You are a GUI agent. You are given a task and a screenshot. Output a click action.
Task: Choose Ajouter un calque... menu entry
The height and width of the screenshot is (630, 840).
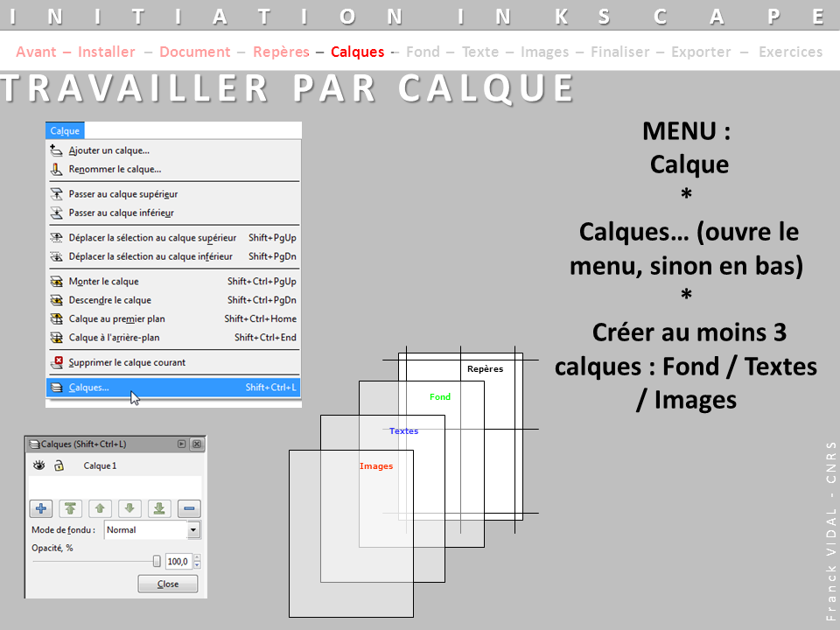173,150
